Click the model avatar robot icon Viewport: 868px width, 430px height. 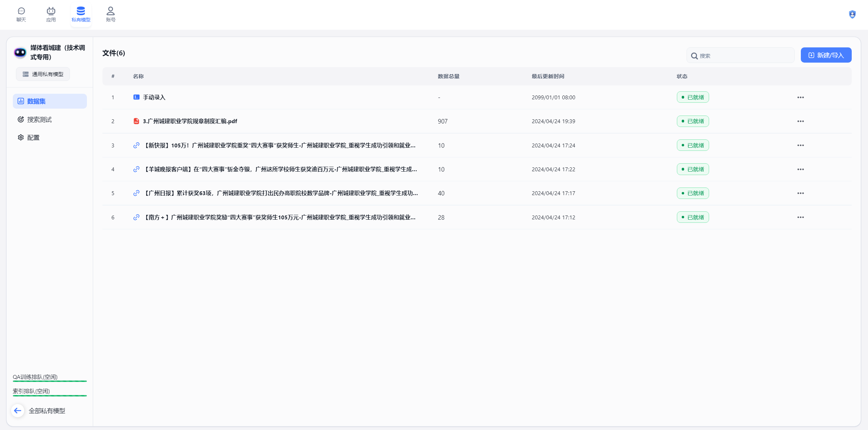(x=20, y=52)
